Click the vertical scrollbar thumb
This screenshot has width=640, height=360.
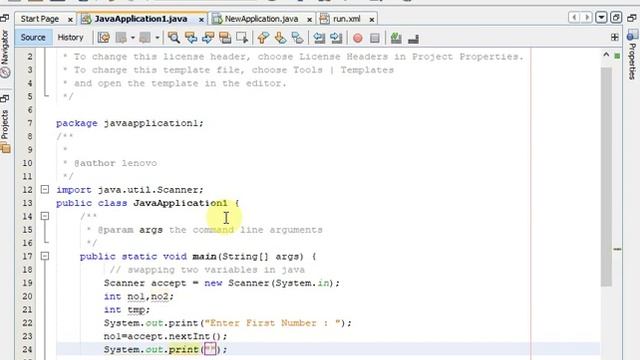click(606, 176)
